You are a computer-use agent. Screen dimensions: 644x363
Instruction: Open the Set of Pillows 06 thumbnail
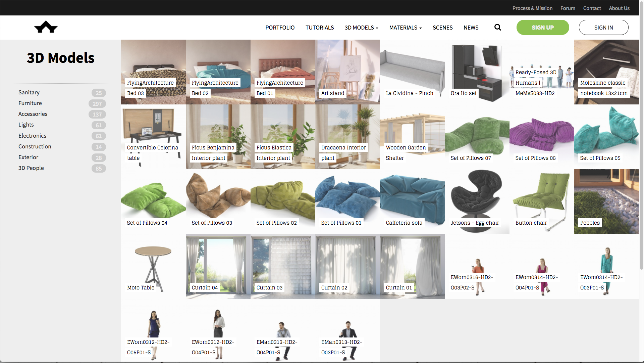[542, 137]
